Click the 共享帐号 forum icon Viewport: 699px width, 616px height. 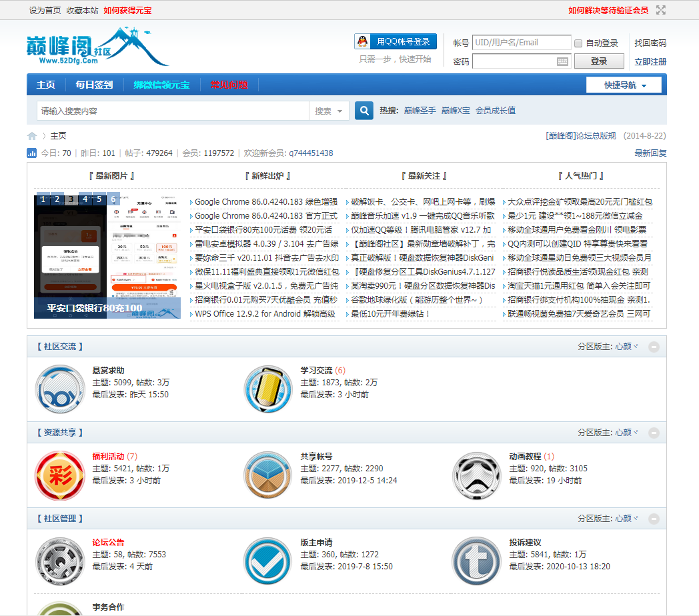tap(268, 475)
